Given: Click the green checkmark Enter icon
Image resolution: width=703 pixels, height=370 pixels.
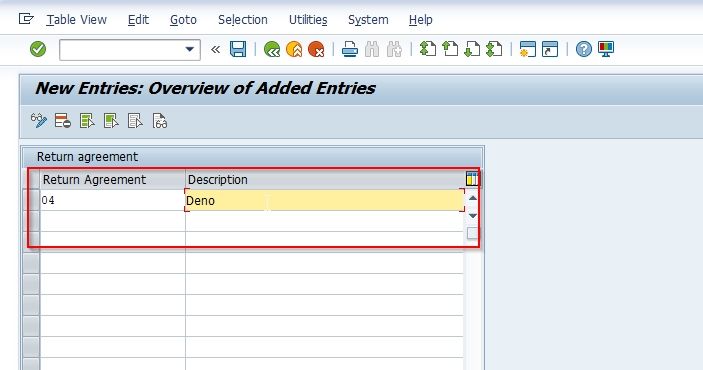Looking at the screenshot, I should (38, 49).
